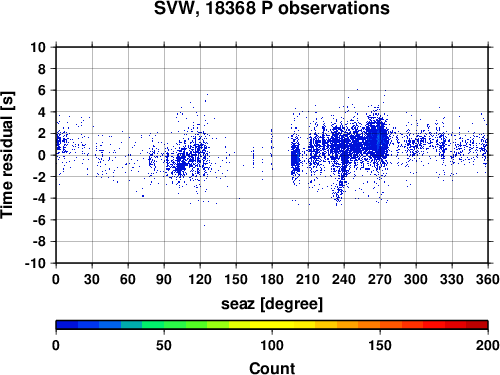Select the Time residual y-axis label

pos(7,155)
